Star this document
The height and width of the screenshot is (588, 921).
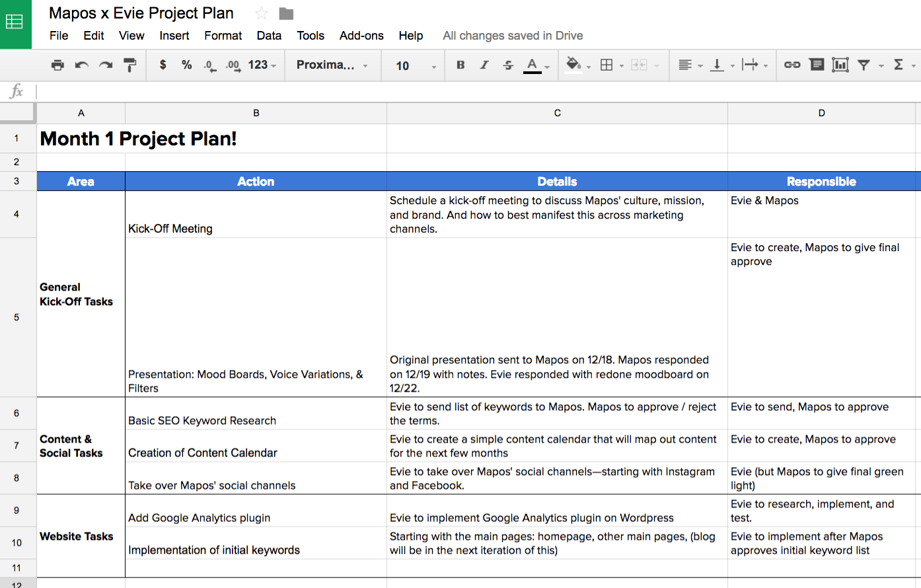[x=262, y=13]
